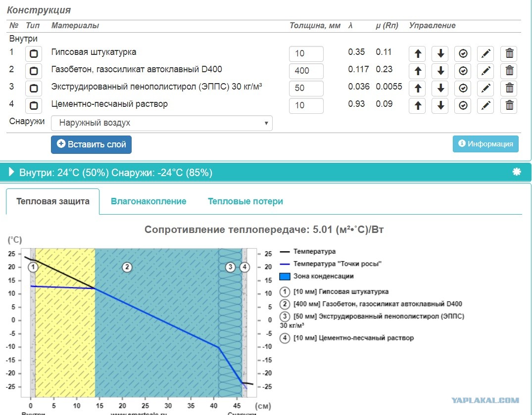This screenshot has height=415, width=532.
Task: Toggle type box for layer 1
Action: (x=34, y=53)
